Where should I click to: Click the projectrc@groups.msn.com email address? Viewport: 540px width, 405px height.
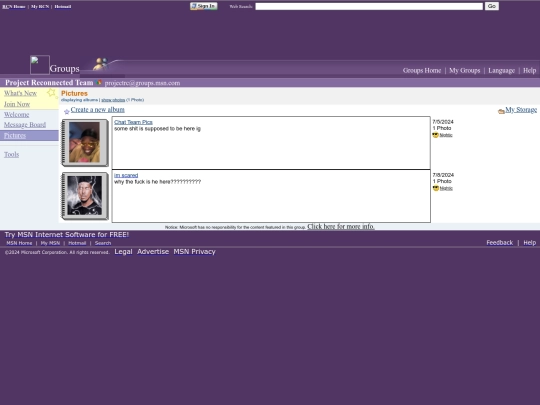pyautogui.click(x=142, y=83)
